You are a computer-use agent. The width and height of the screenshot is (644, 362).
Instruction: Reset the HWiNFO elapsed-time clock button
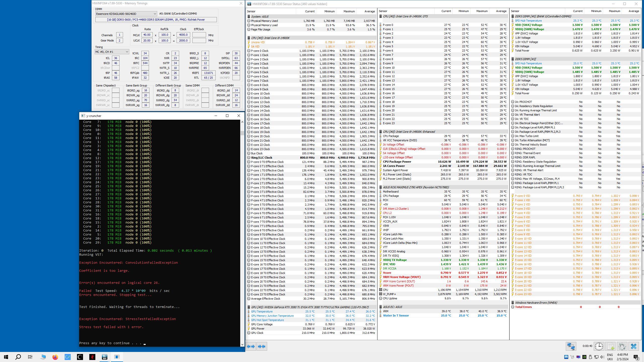(x=599, y=346)
